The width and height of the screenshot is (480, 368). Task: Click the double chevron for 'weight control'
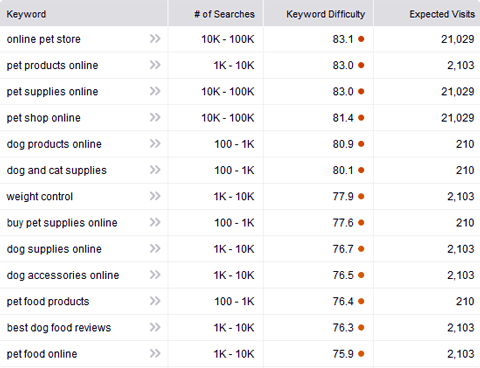[x=155, y=196]
